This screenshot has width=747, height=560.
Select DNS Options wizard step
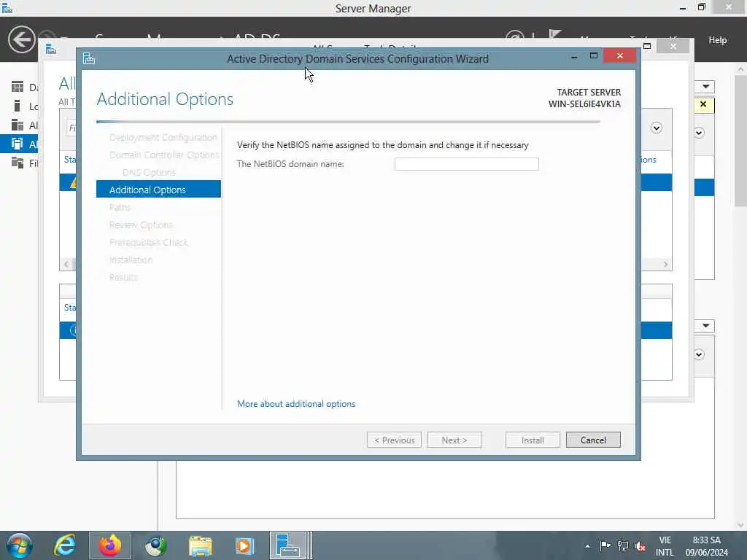[149, 172]
